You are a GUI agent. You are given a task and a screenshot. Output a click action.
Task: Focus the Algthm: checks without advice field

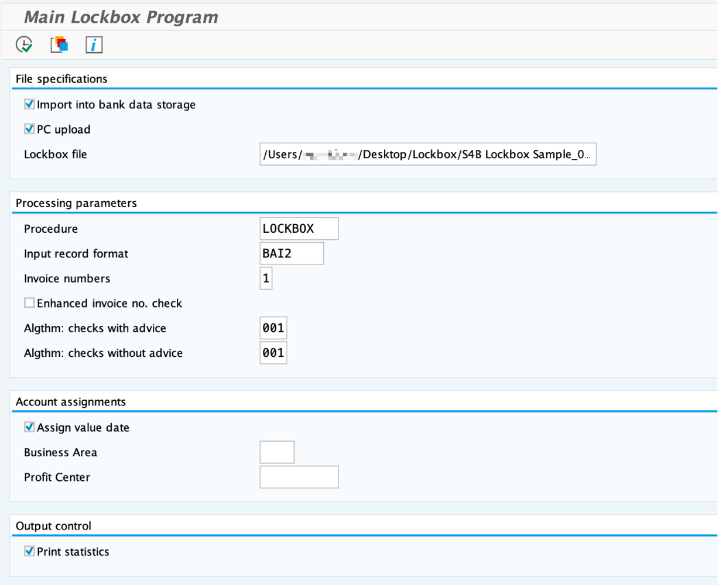(x=273, y=353)
